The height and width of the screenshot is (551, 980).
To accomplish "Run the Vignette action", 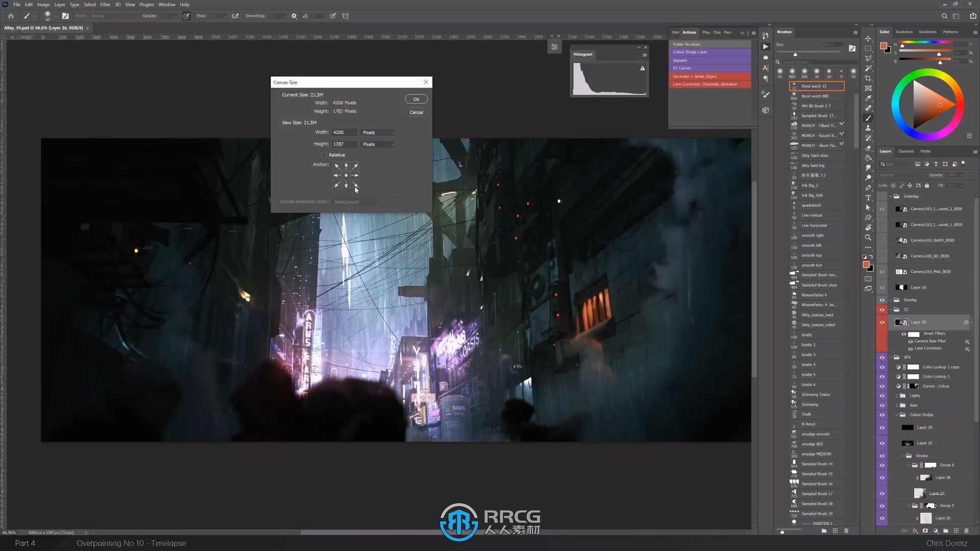I will pos(710,60).
